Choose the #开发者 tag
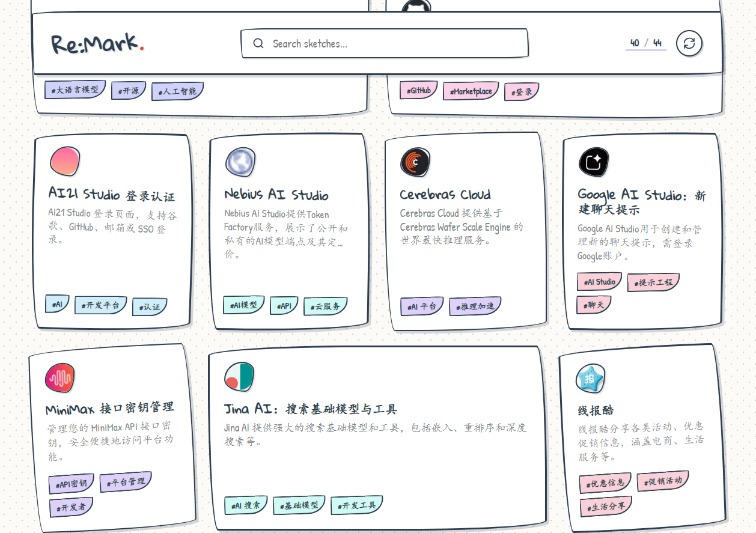Viewport: 756px width, 533px height. [72, 507]
